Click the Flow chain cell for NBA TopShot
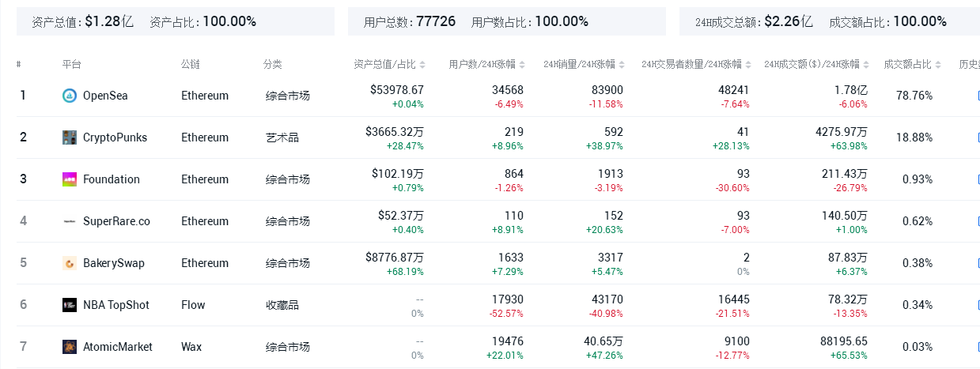980x369 pixels. coord(193,305)
